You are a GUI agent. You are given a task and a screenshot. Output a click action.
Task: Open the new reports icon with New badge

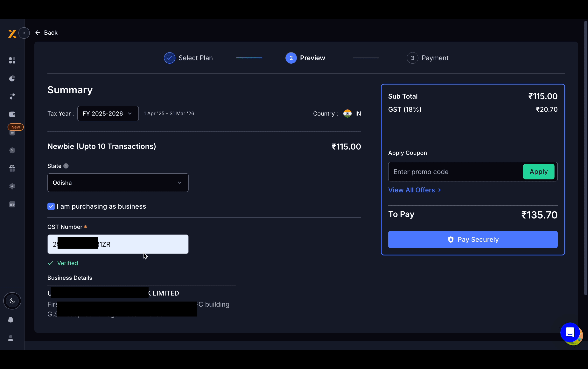tap(12, 133)
